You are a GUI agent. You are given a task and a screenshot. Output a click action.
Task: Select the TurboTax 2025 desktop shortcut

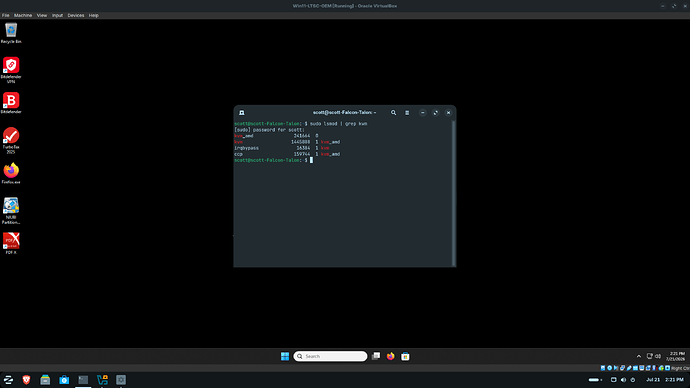pyautogui.click(x=11, y=140)
